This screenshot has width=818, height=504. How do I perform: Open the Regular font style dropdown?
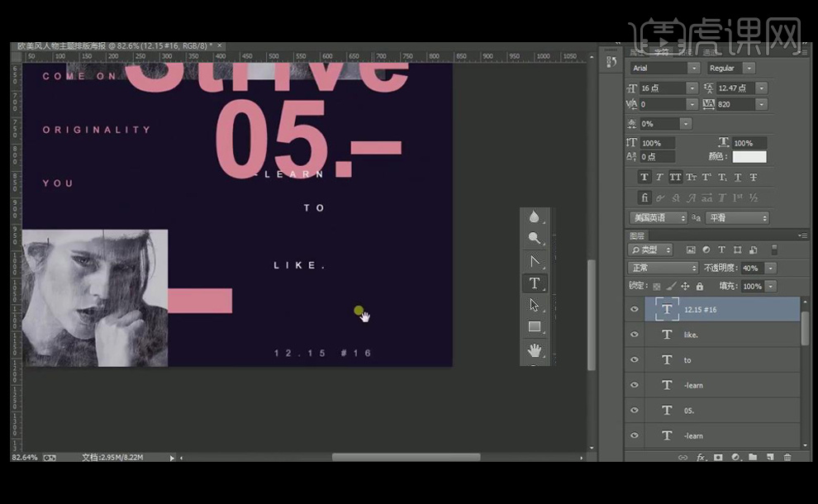(x=749, y=68)
